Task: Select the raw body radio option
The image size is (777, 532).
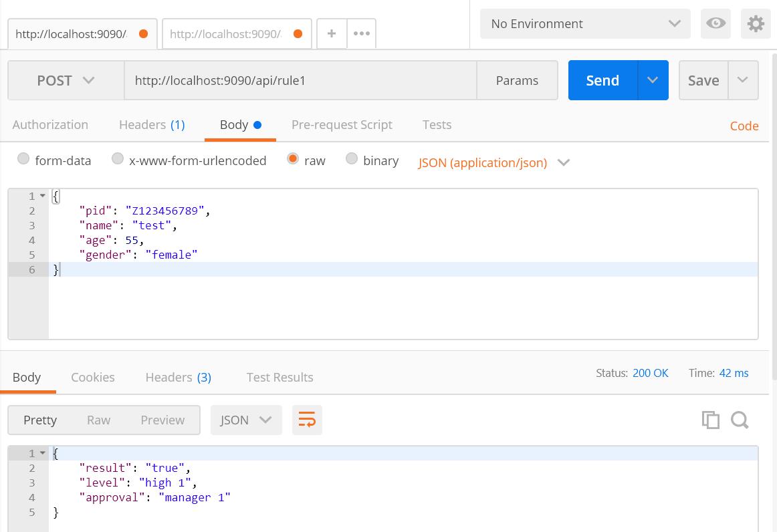Action: pos(293,158)
